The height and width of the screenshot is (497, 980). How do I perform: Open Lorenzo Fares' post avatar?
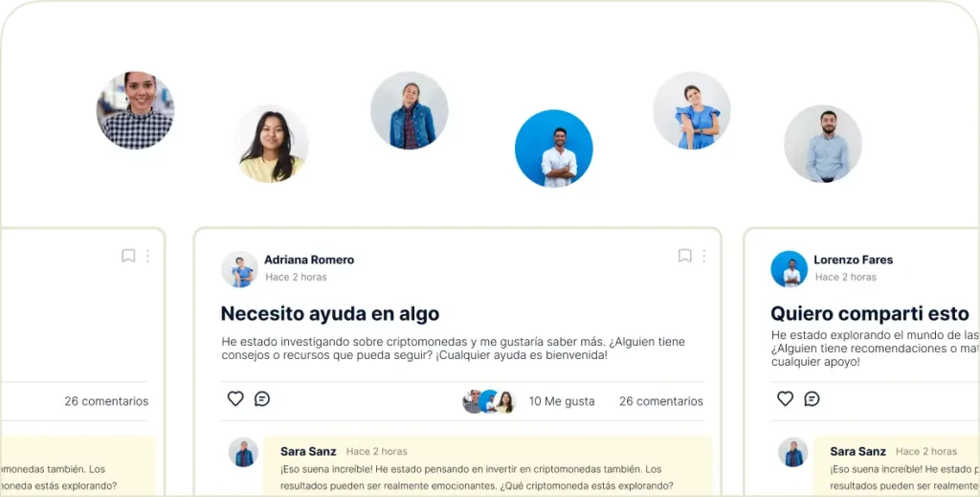(x=789, y=269)
